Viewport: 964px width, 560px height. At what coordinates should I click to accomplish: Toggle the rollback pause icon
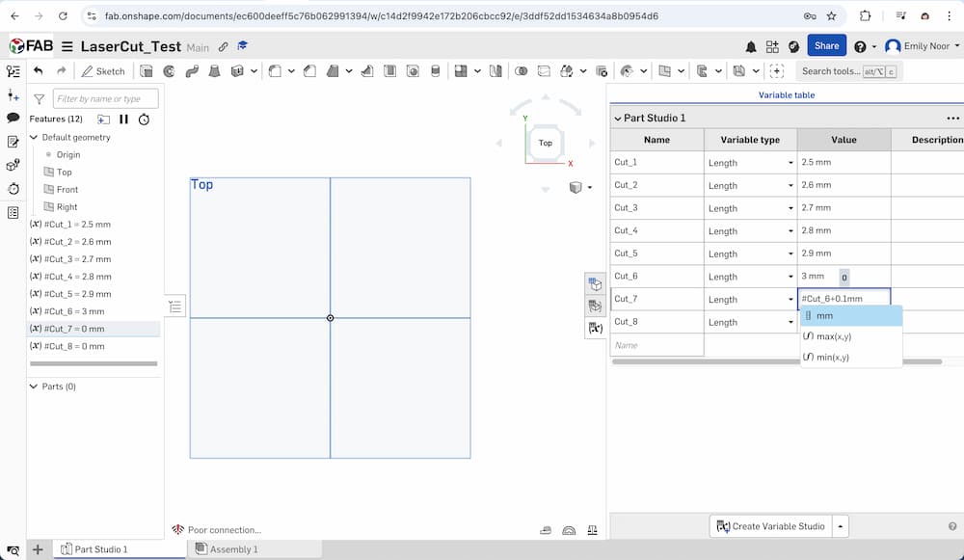pyautogui.click(x=123, y=120)
